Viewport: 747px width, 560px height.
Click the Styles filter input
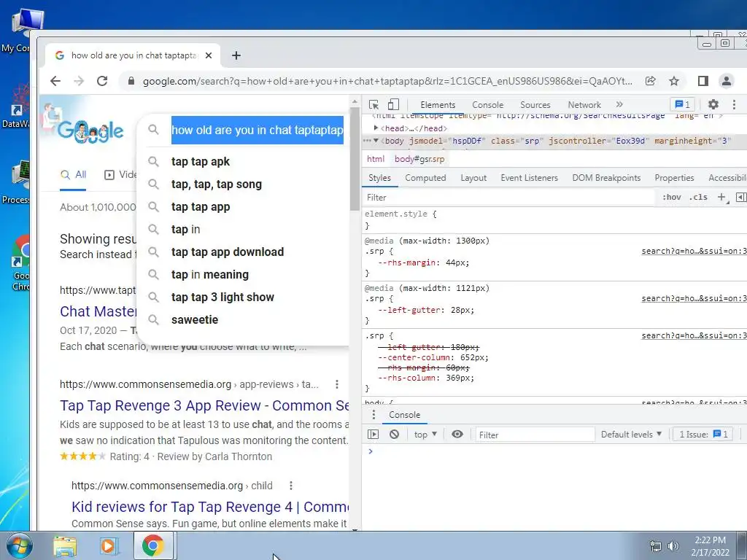pyautogui.click(x=510, y=197)
